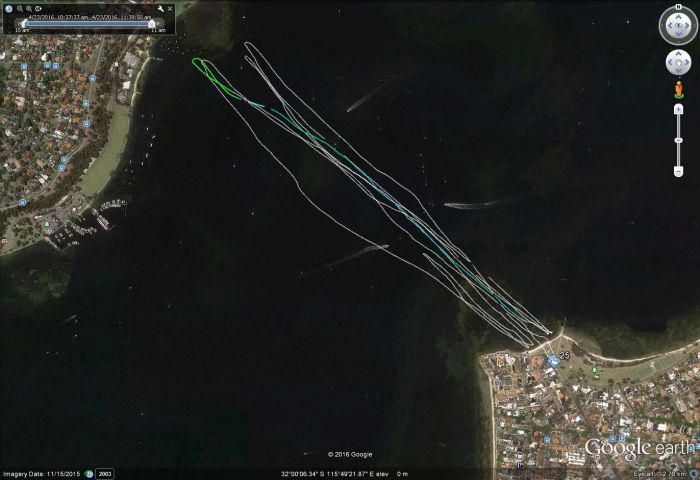Open time slider options wrench
The image size is (700, 480).
click(x=159, y=8)
